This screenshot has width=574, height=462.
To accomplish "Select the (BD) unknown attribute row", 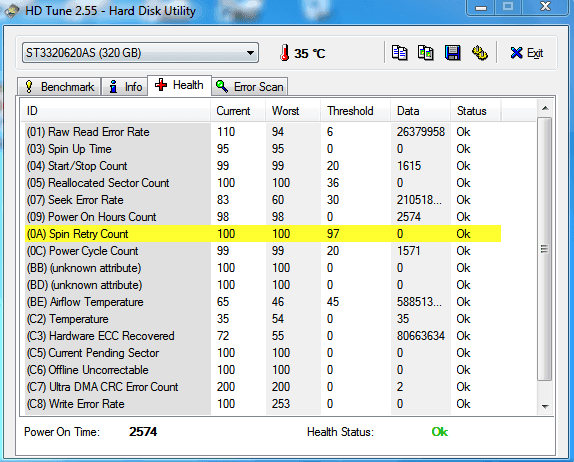I will 263,285.
